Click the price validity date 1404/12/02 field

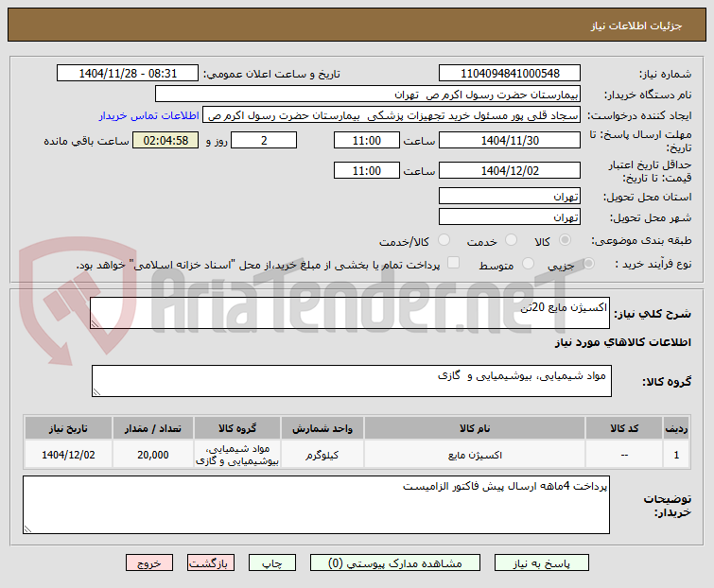pyautogui.click(x=510, y=170)
